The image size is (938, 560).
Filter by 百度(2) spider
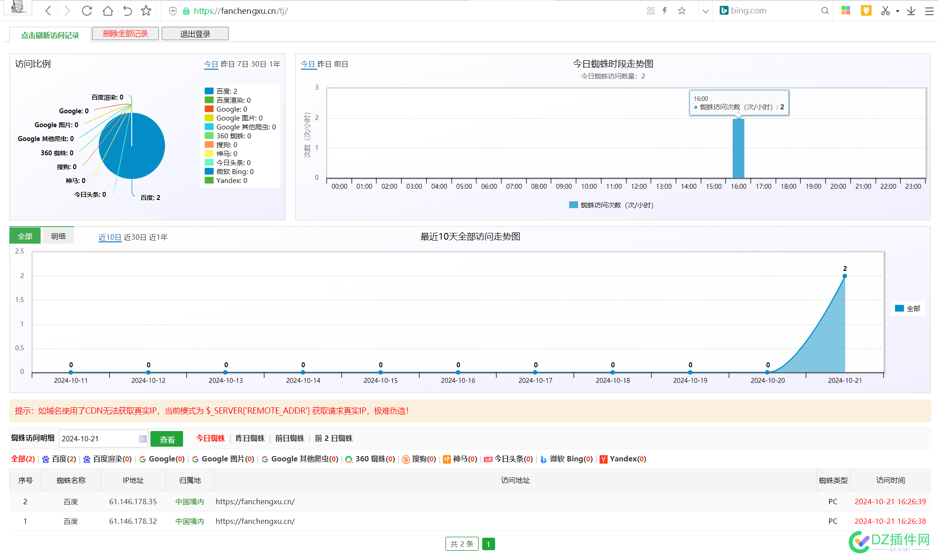59,459
